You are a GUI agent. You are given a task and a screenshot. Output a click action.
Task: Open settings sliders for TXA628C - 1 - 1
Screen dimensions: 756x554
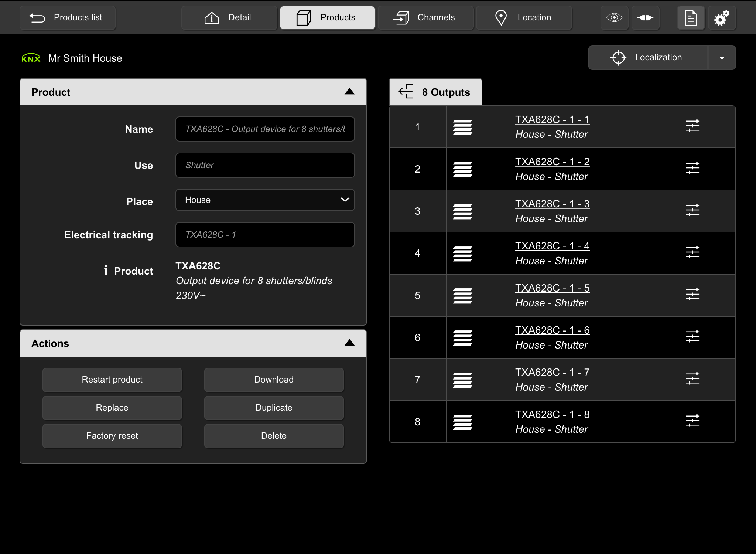point(692,126)
